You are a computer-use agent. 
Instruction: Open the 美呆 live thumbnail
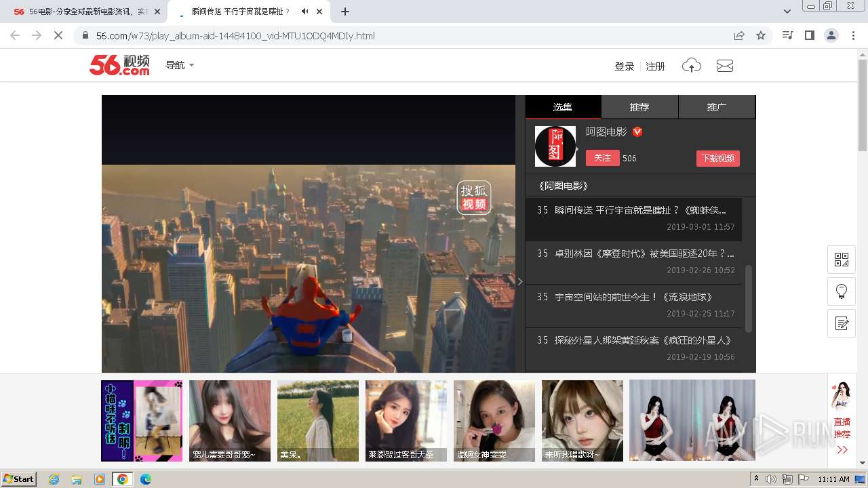click(318, 421)
